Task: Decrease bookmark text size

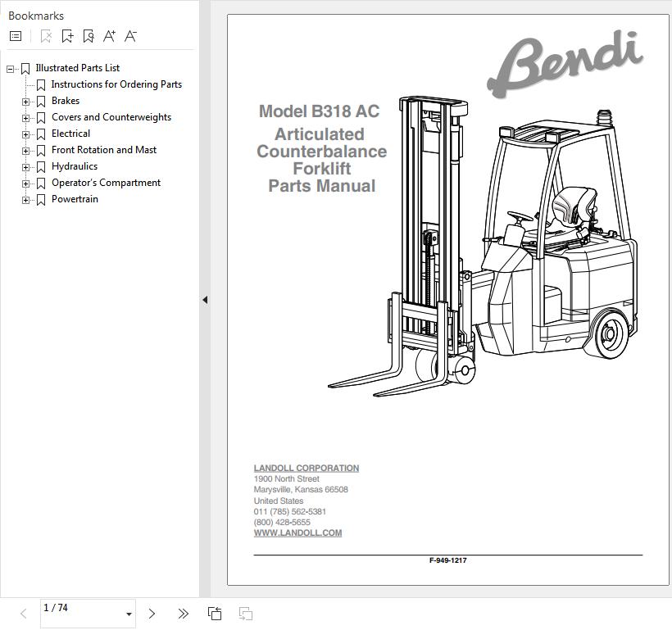Action: [x=131, y=36]
